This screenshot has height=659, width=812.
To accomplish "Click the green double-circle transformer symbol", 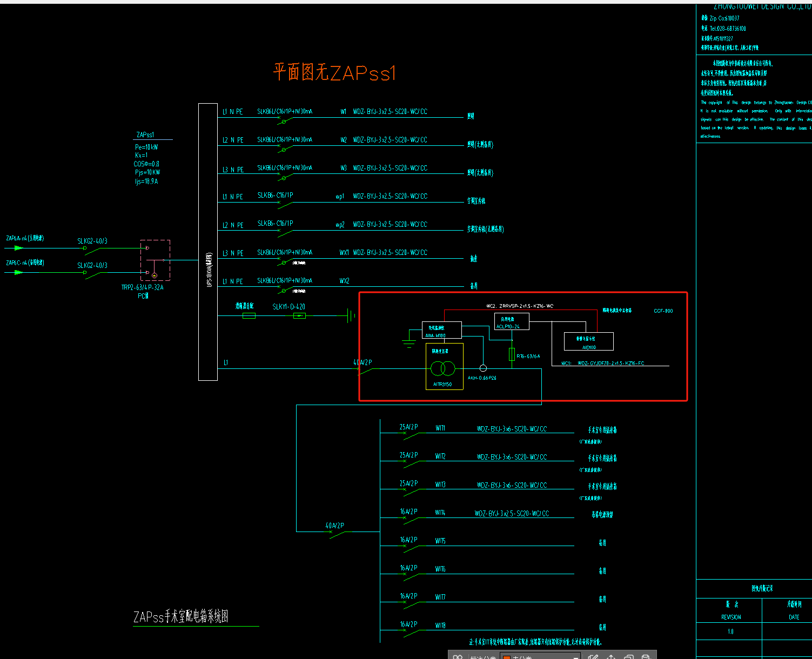I will [443, 369].
